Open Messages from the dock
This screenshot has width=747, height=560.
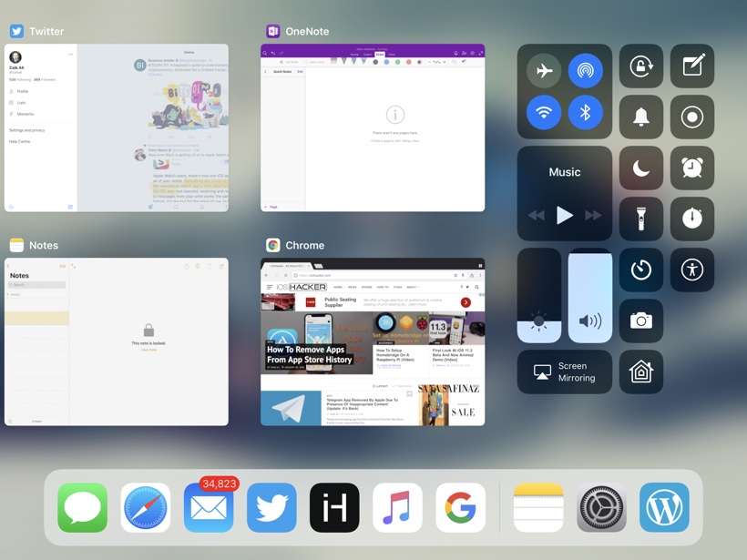tap(82, 507)
